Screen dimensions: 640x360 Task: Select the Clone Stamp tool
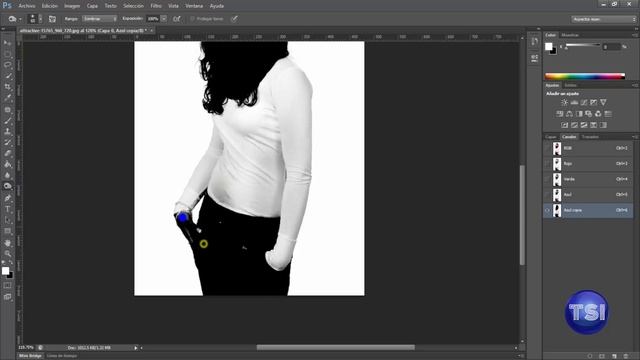(7, 131)
